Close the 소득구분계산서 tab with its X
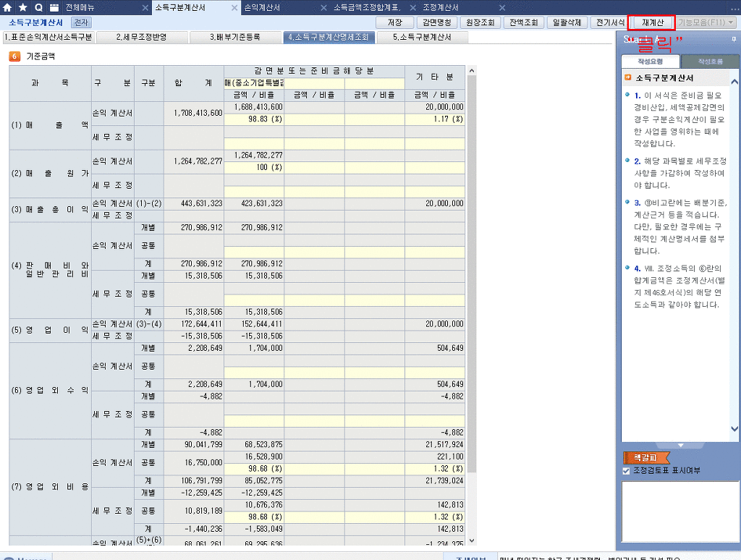The image size is (741, 560). 234,7
